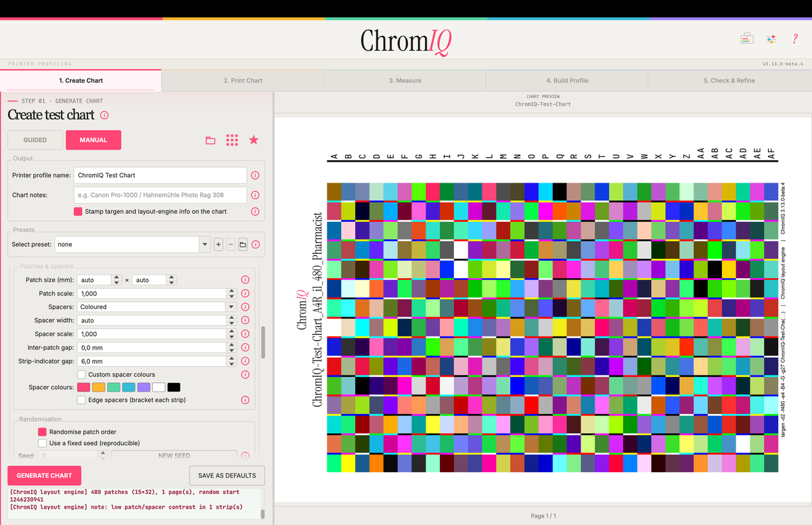Click the pink grid icon beside MANUAL

pos(232,140)
